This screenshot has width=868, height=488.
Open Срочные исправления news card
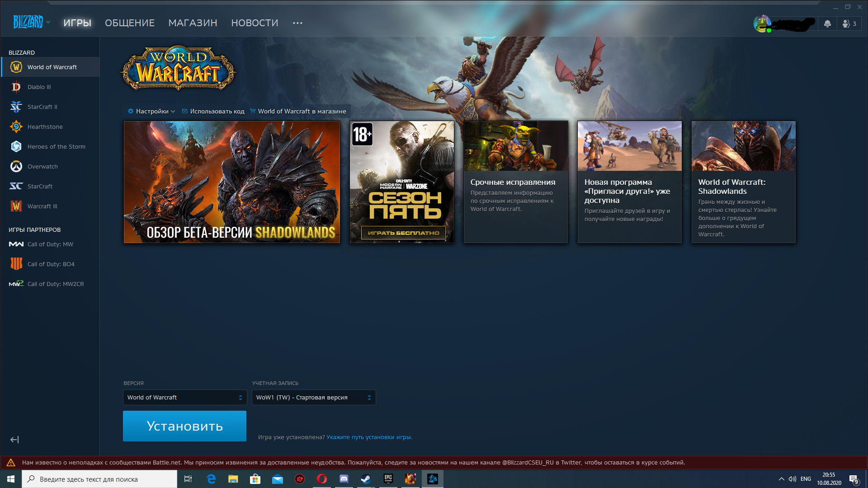click(516, 182)
